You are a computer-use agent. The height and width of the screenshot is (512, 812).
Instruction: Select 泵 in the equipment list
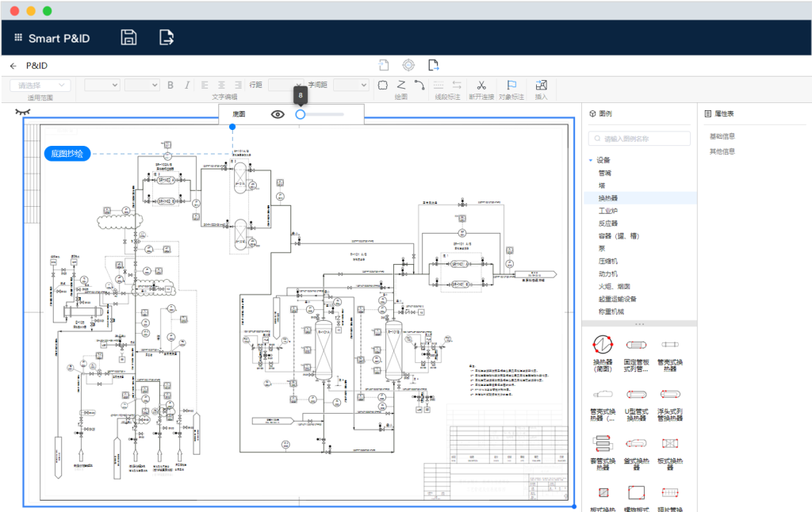(602, 248)
